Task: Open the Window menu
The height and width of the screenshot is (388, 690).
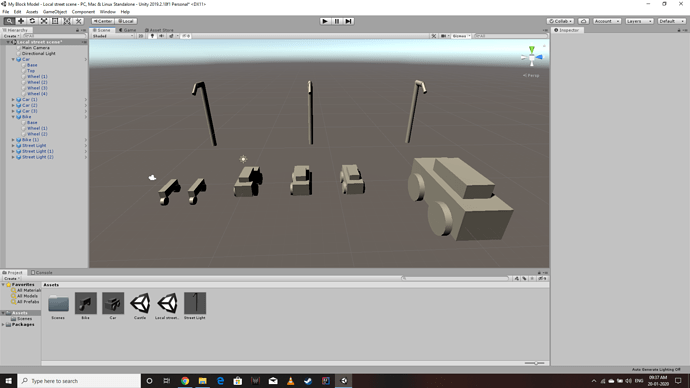Action: (108, 12)
